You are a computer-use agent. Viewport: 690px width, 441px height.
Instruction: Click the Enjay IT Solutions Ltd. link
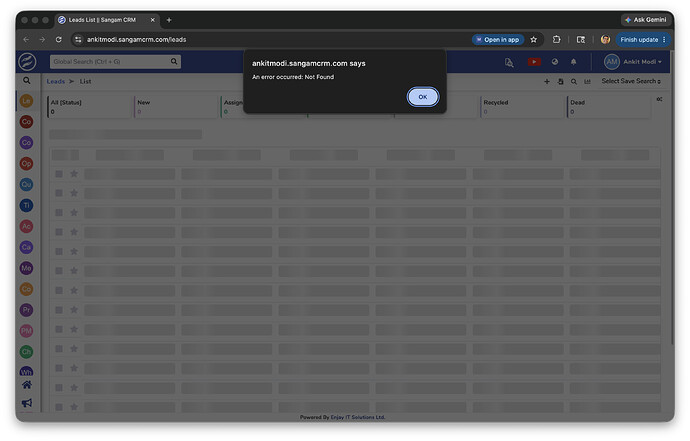point(358,417)
